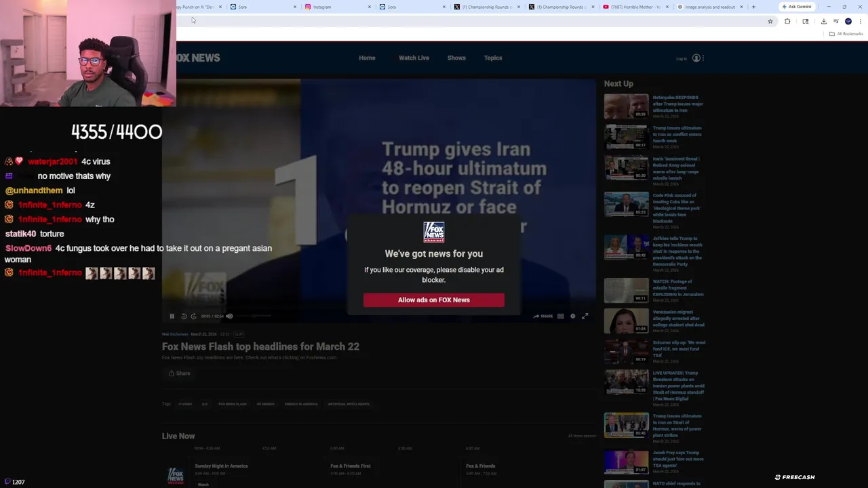Open the Chrome profile avatar
This screenshot has height=488, width=868.
[848, 21]
